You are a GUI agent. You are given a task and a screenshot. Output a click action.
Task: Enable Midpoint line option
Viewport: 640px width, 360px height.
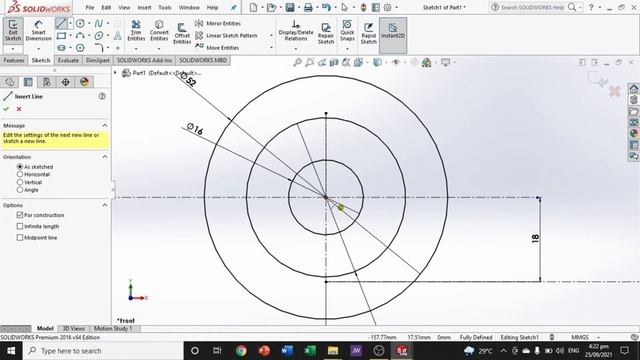(x=20, y=238)
